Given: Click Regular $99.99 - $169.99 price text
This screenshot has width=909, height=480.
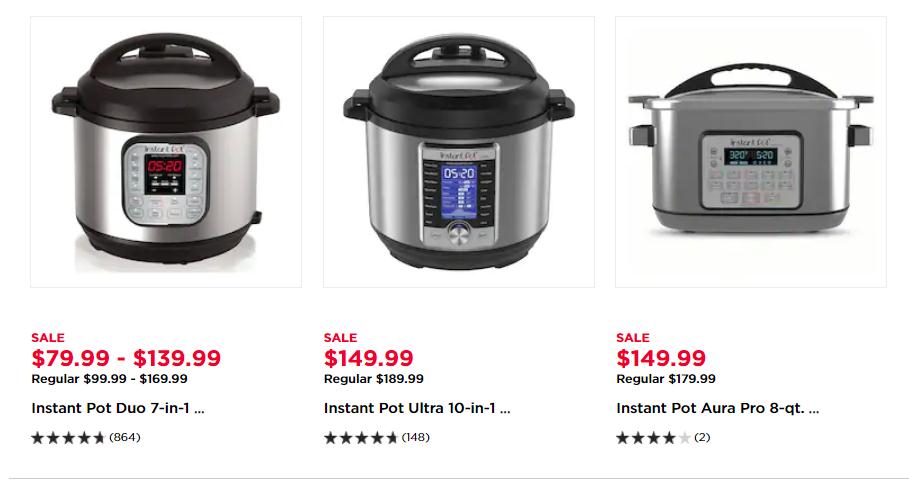Looking at the screenshot, I should (x=110, y=379).
